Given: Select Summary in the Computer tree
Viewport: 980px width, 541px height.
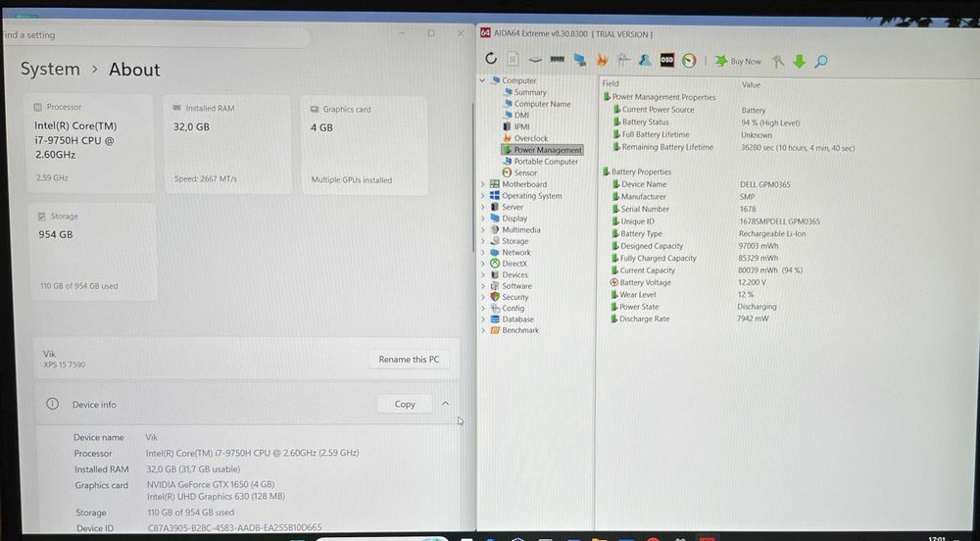Looking at the screenshot, I should click(x=530, y=92).
